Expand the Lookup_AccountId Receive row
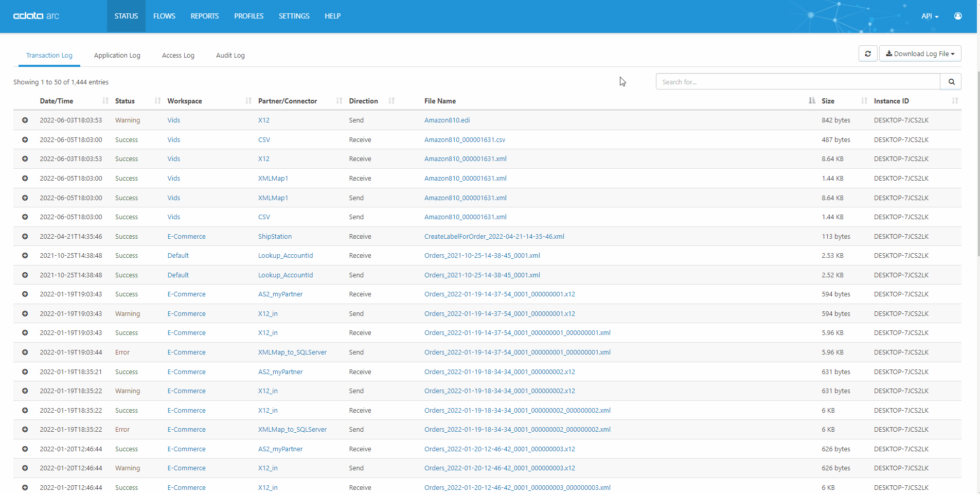The width and height of the screenshot is (980, 494). 25,256
